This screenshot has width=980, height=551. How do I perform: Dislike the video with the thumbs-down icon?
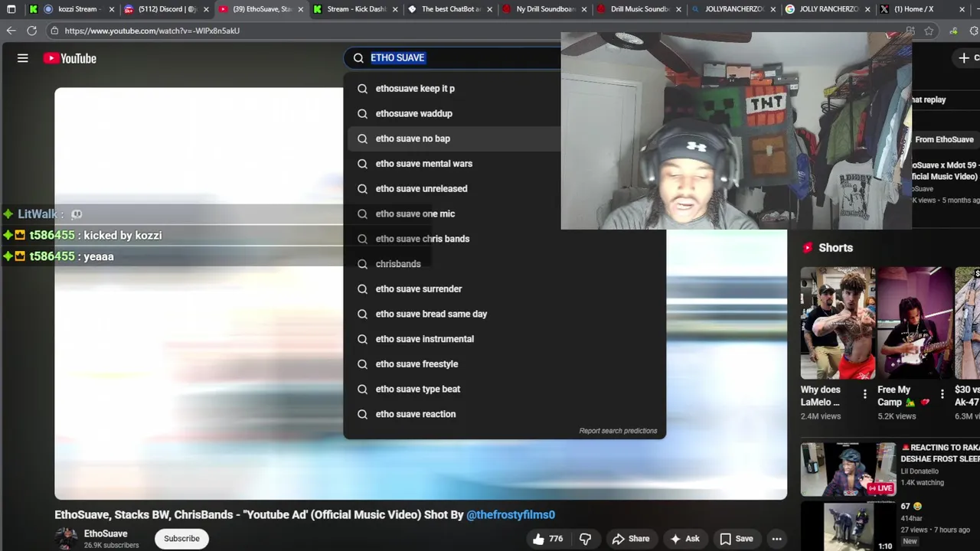(585, 539)
